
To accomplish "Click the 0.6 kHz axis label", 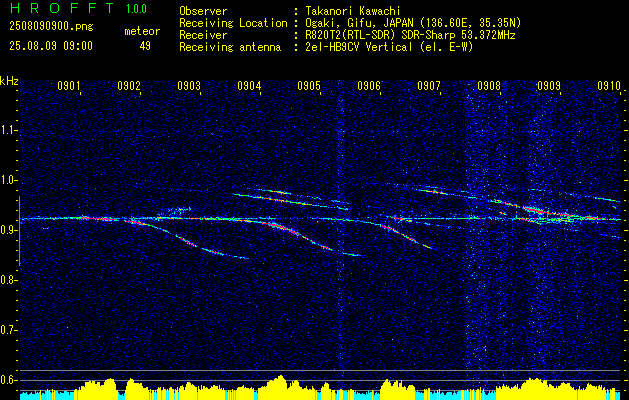I will point(8,380).
